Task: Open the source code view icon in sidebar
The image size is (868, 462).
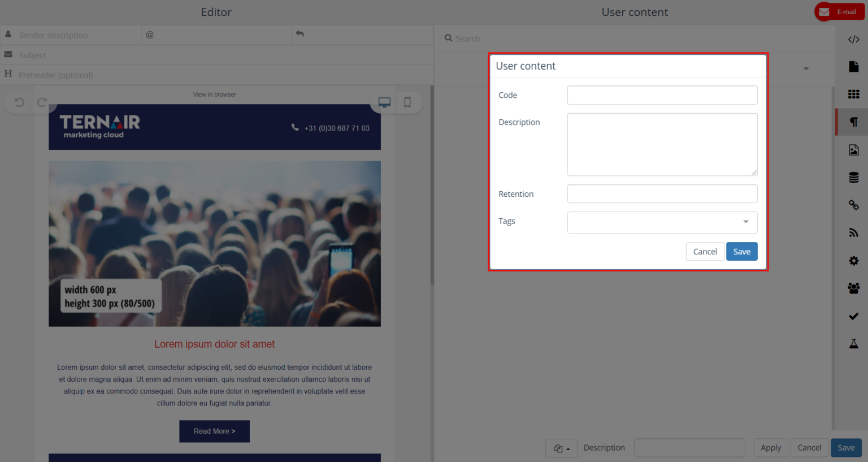Action: [x=853, y=40]
